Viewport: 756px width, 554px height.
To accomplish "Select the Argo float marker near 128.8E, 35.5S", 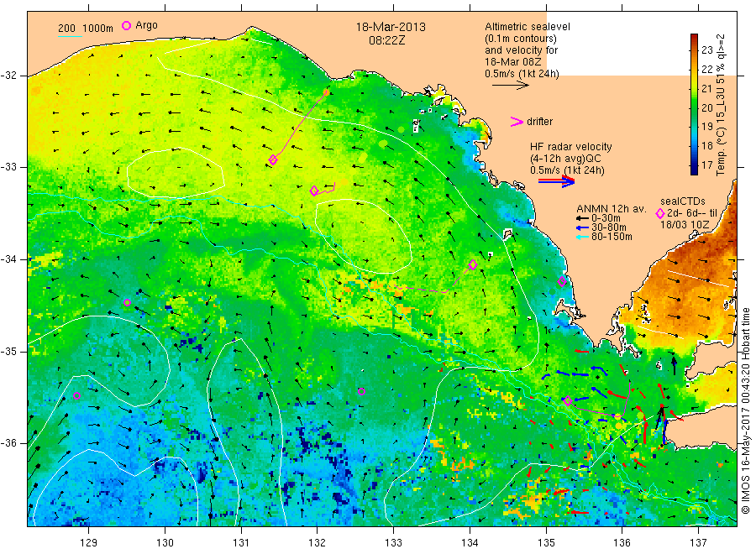I will point(76,396).
